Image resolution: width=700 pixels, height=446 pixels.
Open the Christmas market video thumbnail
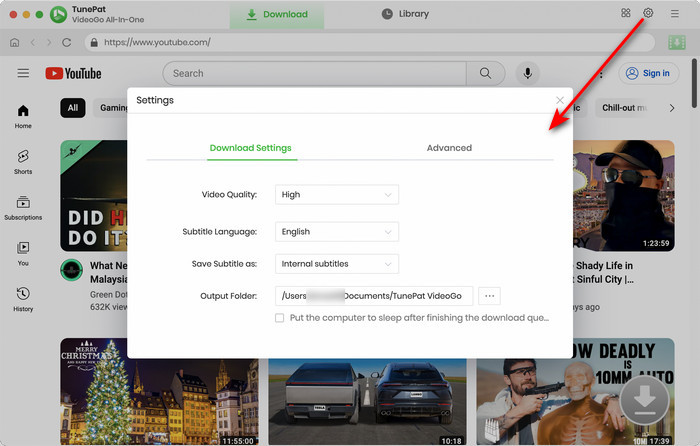pyautogui.click(x=159, y=392)
